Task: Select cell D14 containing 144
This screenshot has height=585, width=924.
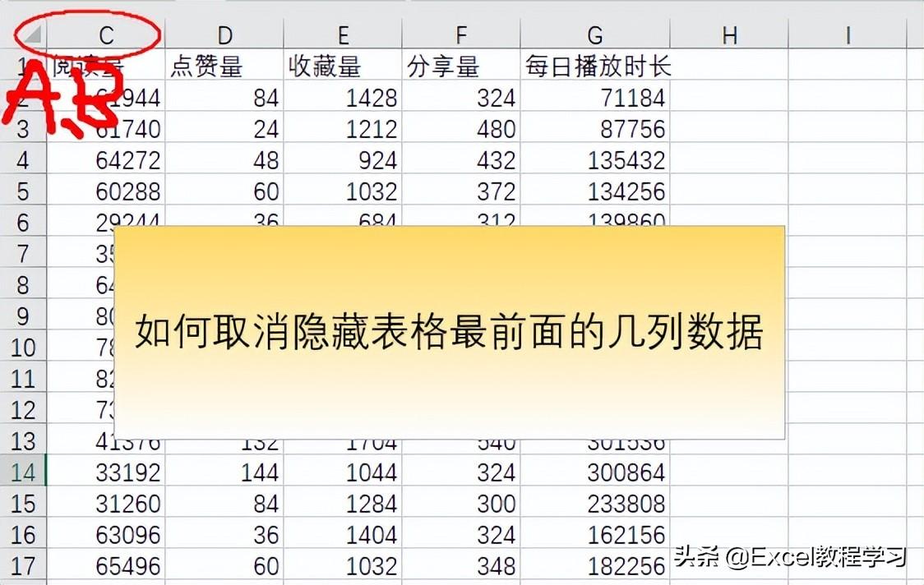Action: (224, 472)
